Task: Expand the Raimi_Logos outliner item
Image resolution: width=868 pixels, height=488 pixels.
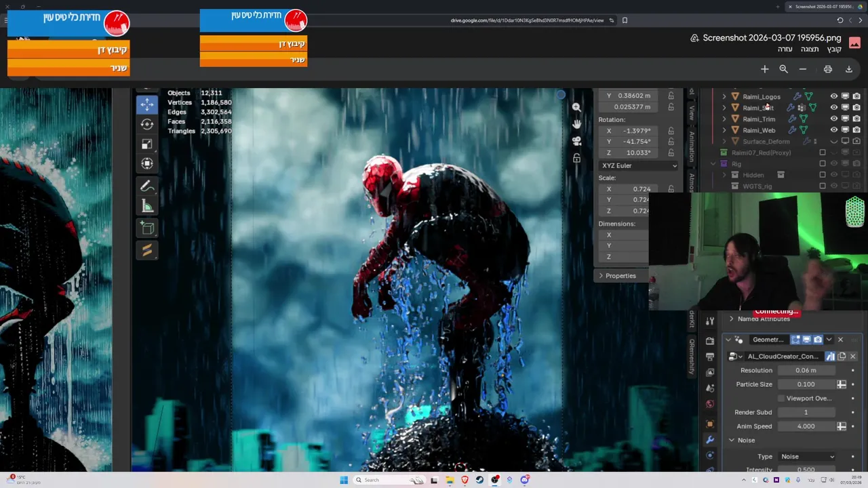Action: pos(724,96)
